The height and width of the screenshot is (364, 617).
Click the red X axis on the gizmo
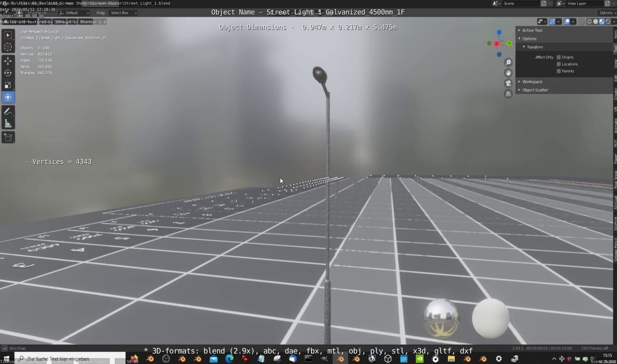pyautogui.click(x=496, y=43)
